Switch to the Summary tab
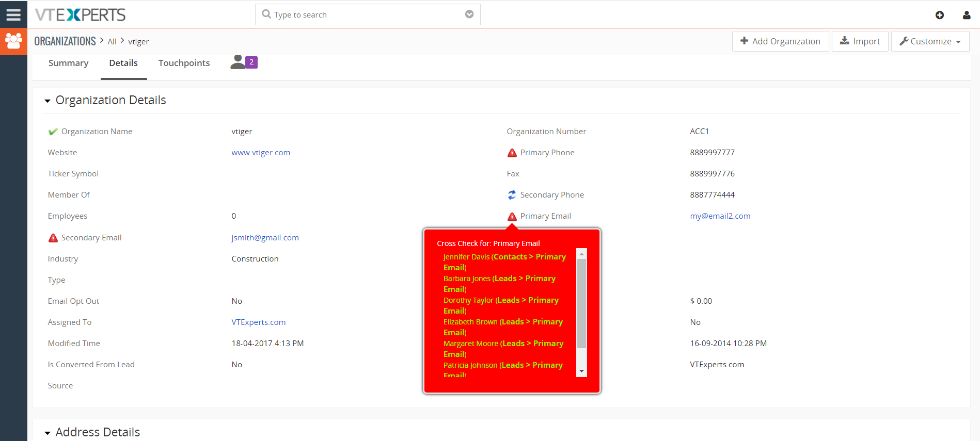The width and height of the screenshot is (980, 441). click(x=68, y=63)
